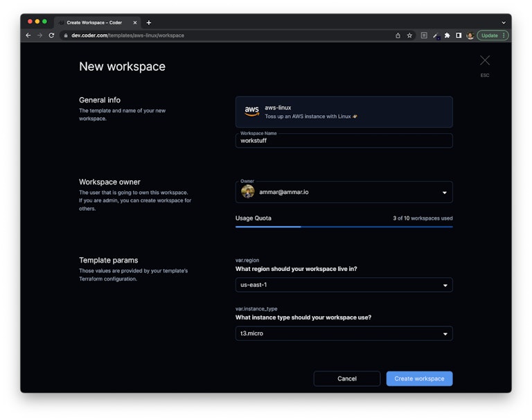Click the Update button in browser toolbar
The height and width of the screenshot is (420, 532).
click(x=490, y=35)
